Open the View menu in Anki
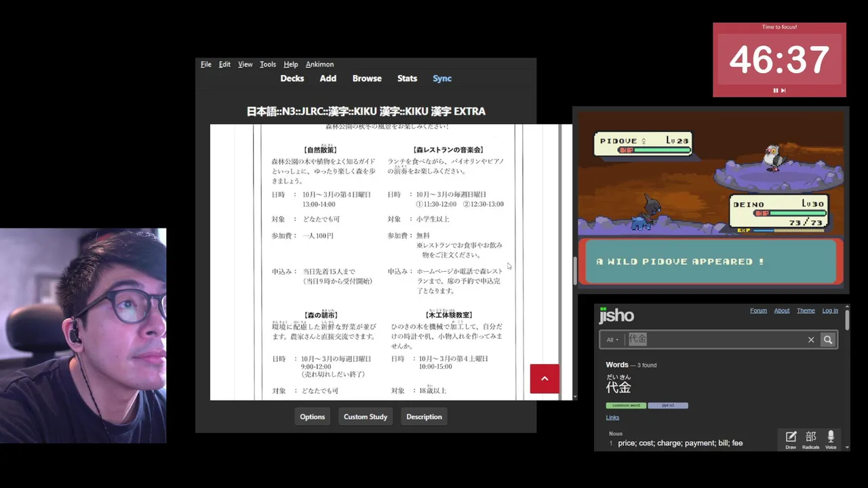The height and width of the screenshot is (488, 868). pyautogui.click(x=245, y=64)
